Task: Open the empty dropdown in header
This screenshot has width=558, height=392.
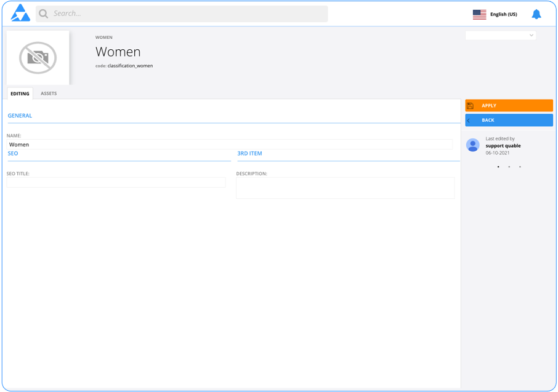Action: (500, 35)
